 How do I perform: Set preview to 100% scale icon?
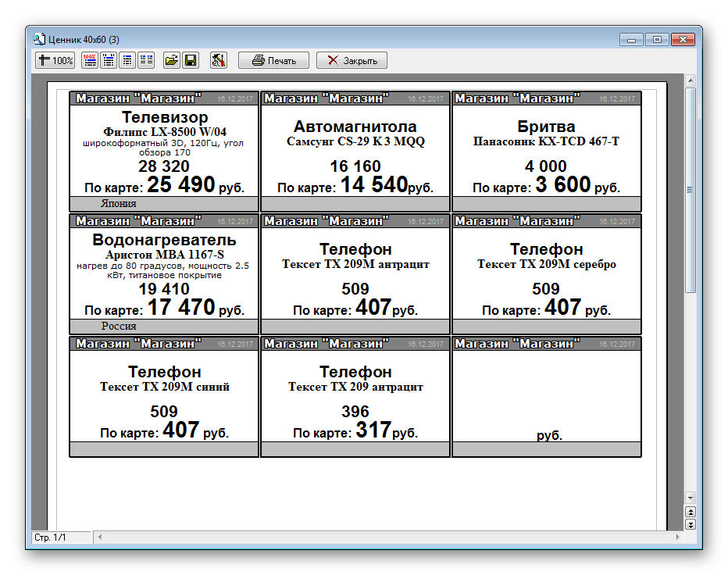click(90, 60)
